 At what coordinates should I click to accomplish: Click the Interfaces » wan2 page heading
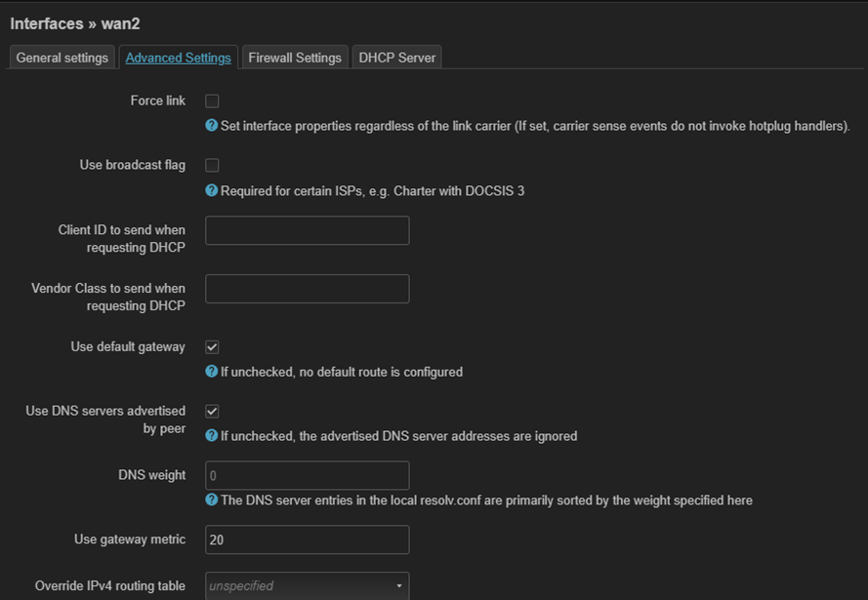pos(75,23)
